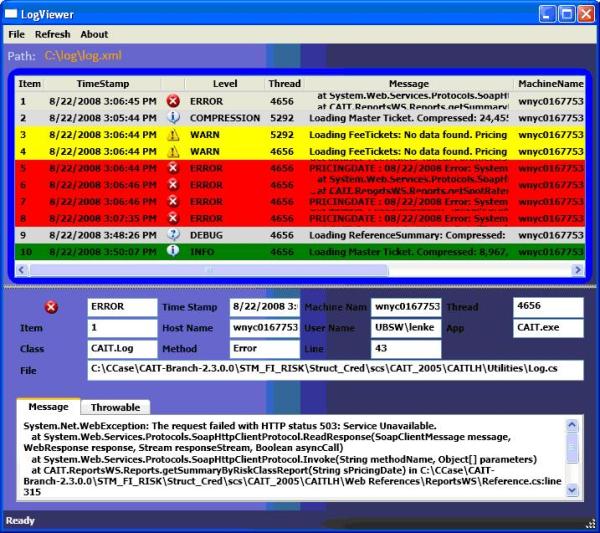This screenshot has width=600, height=533.
Task: Sort by the Thread column header
Action: click(x=284, y=84)
